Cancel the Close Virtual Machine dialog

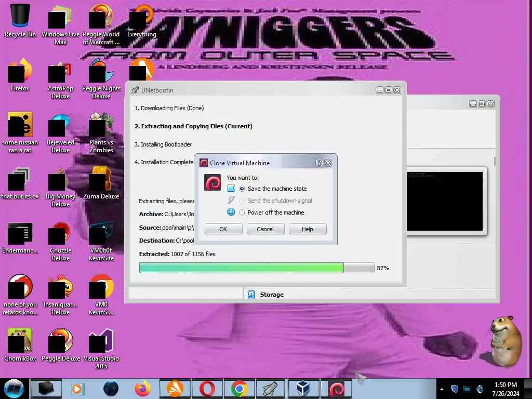(x=265, y=229)
